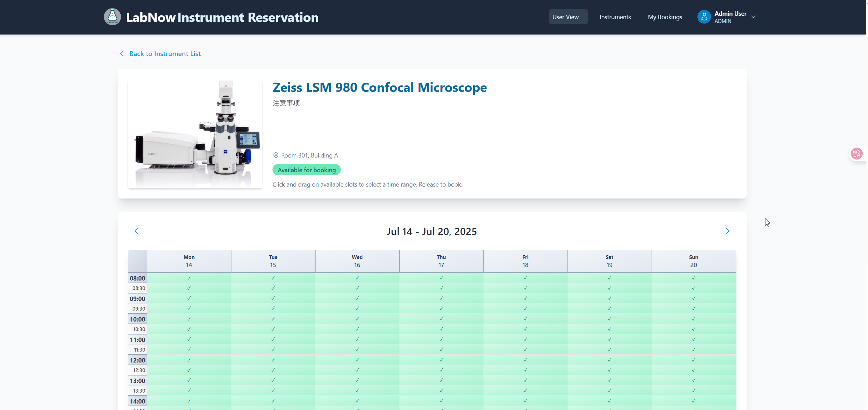868x410 pixels.
Task: Click the Thu 17 column header
Action: tap(441, 261)
